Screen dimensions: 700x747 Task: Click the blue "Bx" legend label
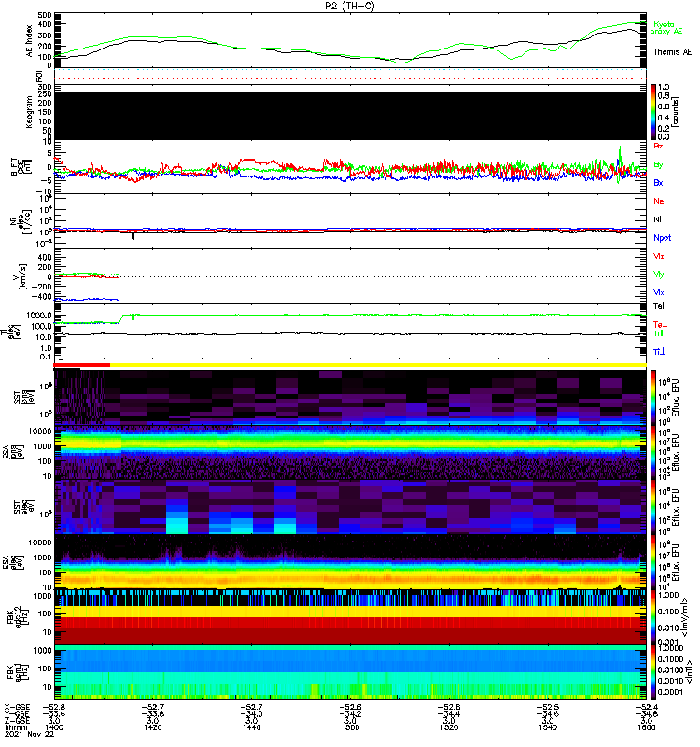pyautogui.click(x=658, y=182)
